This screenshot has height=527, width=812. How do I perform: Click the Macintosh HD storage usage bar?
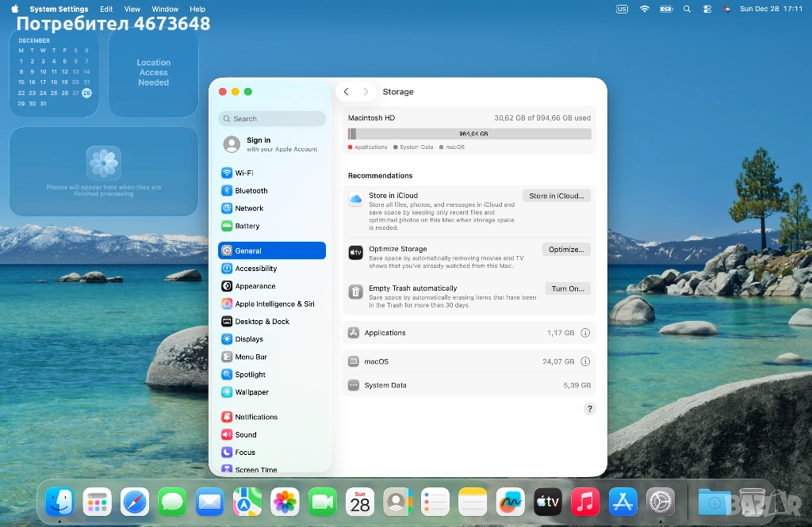coord(469,134)
